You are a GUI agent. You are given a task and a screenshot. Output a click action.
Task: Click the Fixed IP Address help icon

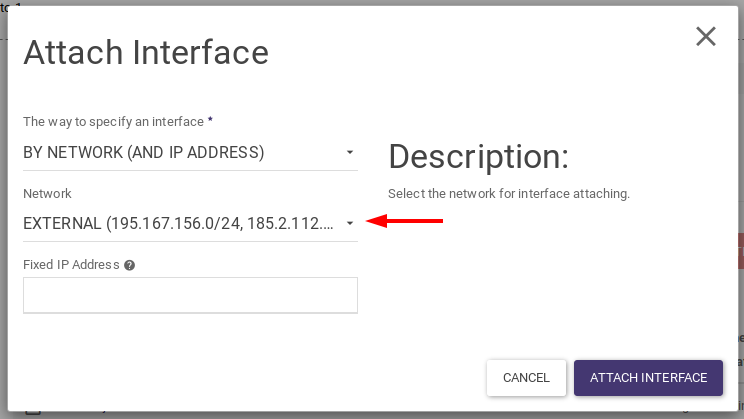(130, 265)
